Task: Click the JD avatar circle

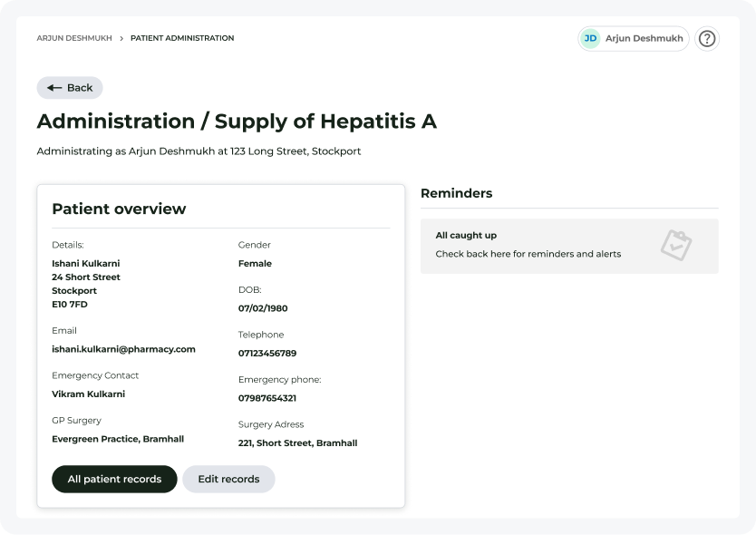Action: [590, 38]
